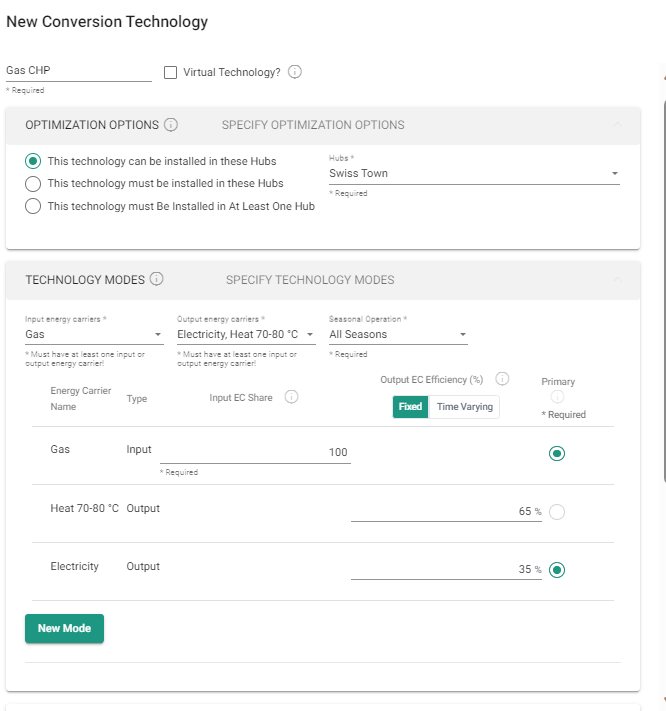Click Optimization Options info icon

click(x=171, y=125)
